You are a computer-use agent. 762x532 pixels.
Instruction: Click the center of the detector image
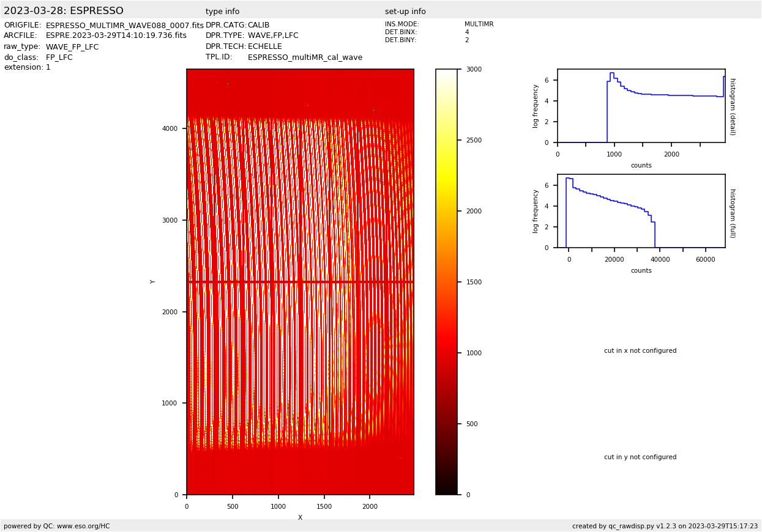coord(300,282)
